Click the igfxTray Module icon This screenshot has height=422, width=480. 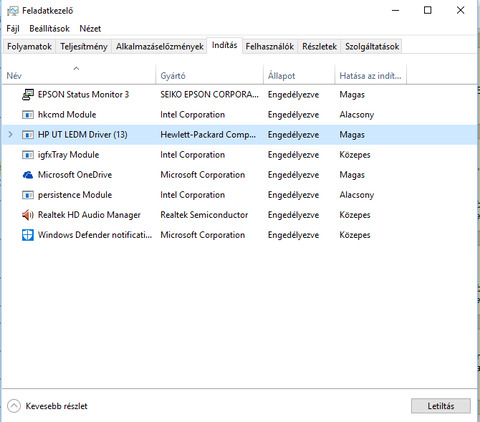tap(28, 155)
